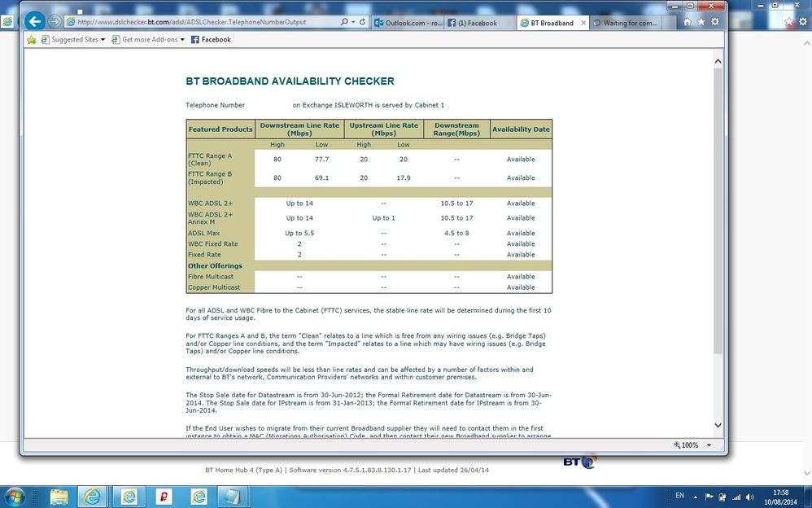This screenshot has height=508, width=812.
Task: Click the 'BT BROADBAND AVAILABILITY CHECKER' heading
Action: tap(290, 81)
